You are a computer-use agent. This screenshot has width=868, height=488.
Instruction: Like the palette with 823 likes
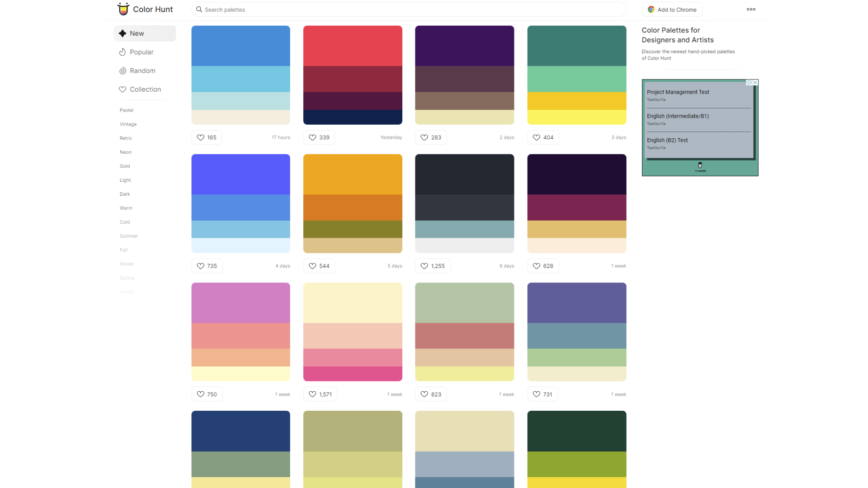[431, 394]
